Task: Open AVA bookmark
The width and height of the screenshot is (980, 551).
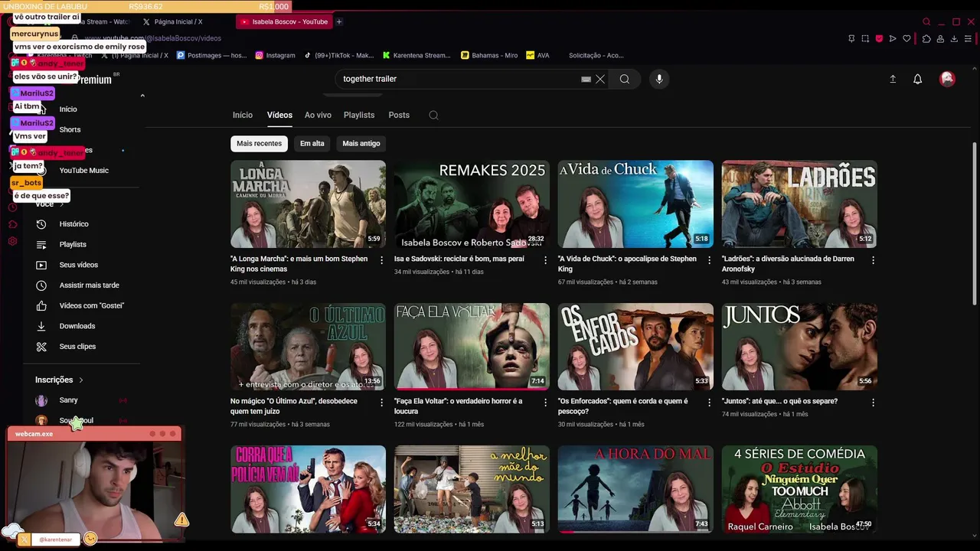Action: pos(537,55)
